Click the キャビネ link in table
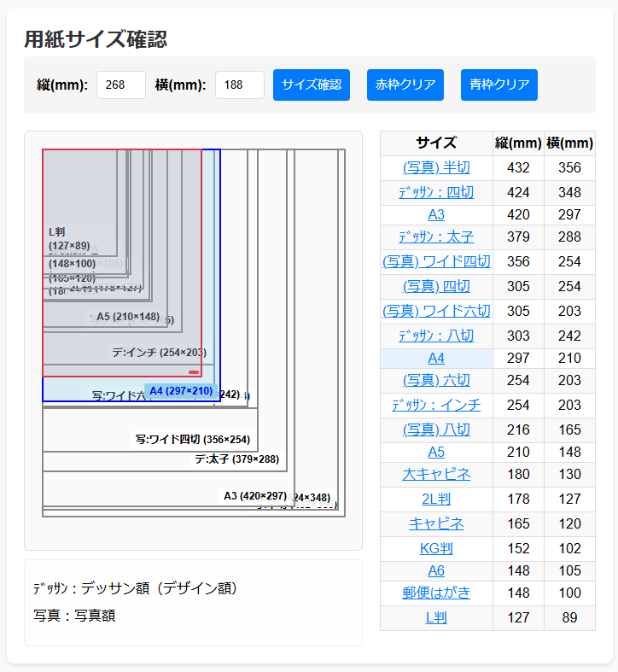 pos(436,523)
